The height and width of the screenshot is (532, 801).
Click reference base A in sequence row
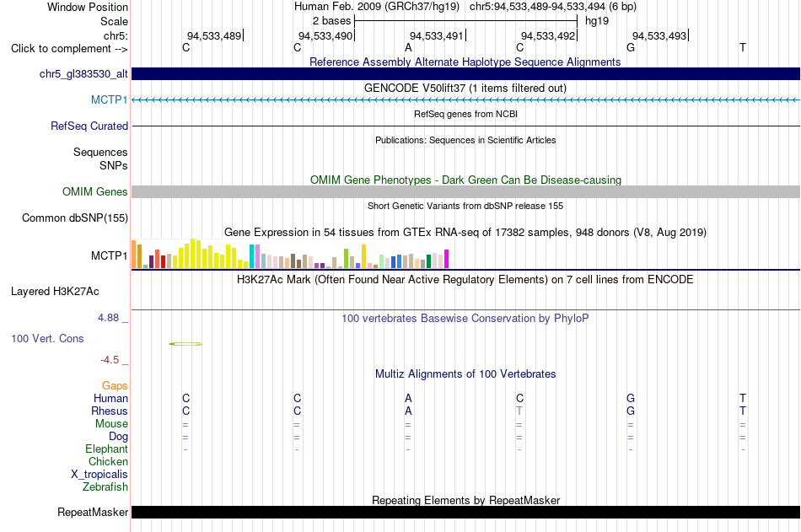pos(408,48)
